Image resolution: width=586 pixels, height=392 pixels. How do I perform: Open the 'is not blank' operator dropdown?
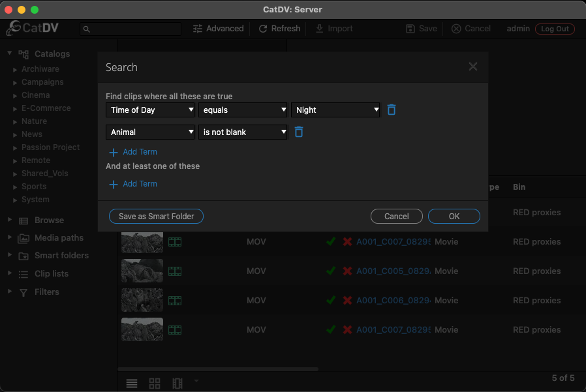(243, 132)
